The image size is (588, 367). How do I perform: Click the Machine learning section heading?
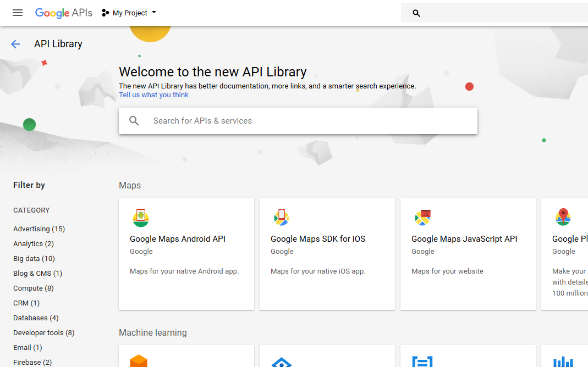(152, 332)
